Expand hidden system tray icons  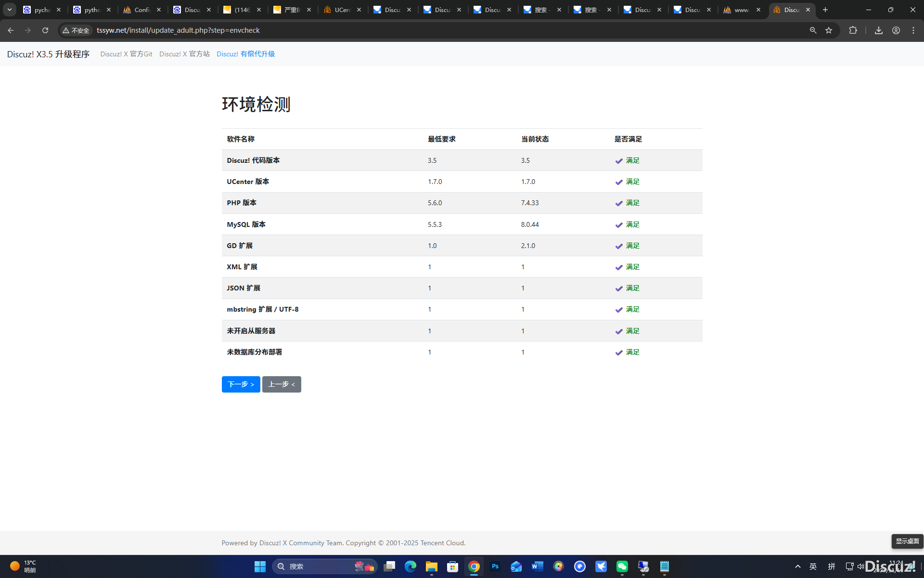797,566
